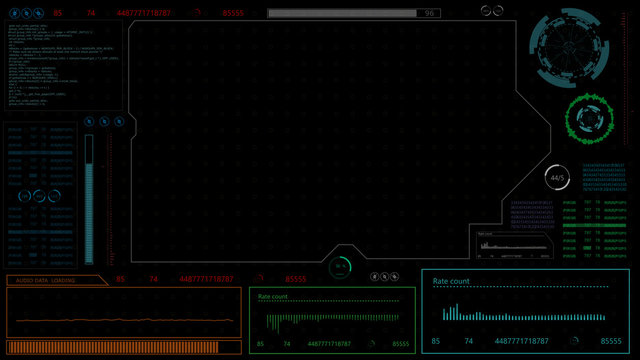Click the small gauge icon in the cyan Rate count panel
This screenshot has height=360, width=640.
point(574,341)
